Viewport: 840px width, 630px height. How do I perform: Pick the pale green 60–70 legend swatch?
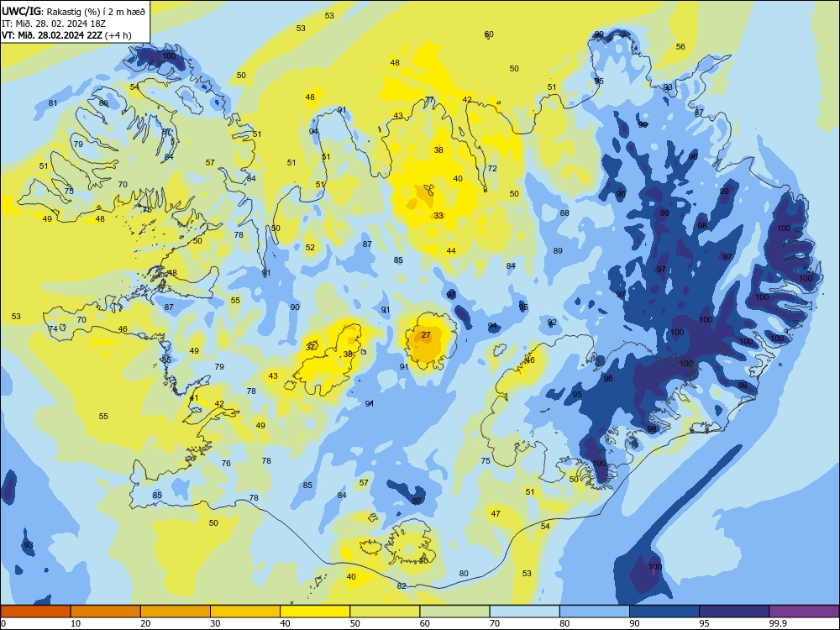(x=454, y=612)
